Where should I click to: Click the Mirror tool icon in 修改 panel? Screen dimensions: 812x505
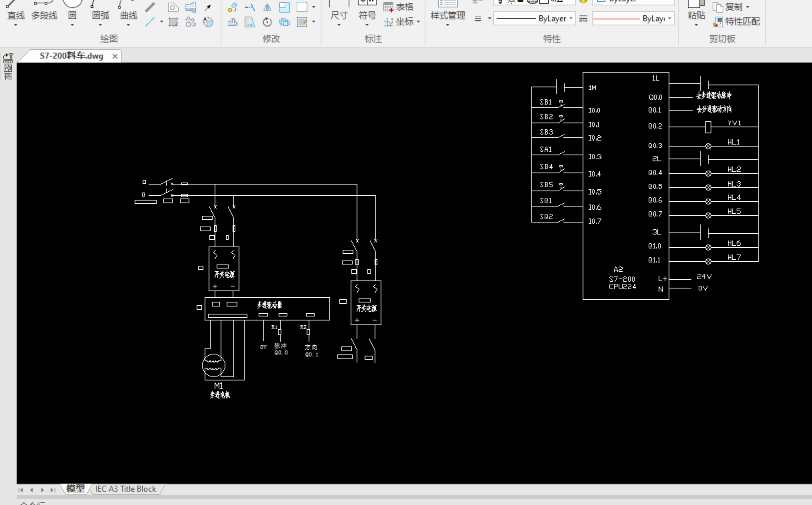[267, 7]
